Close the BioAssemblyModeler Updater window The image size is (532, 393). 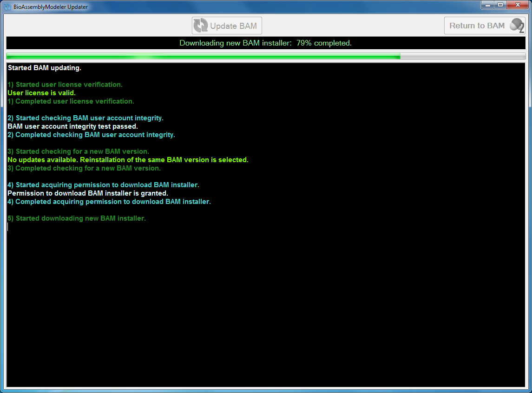click(x=518, y=5)
